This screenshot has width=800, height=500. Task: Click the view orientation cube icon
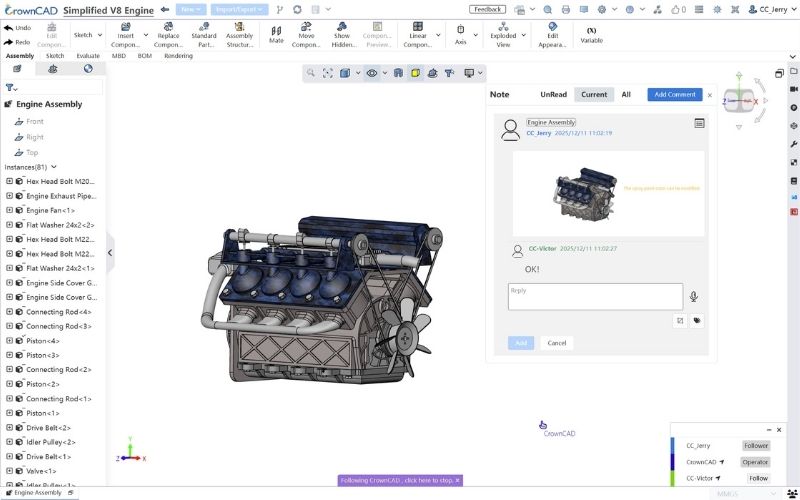345,73
